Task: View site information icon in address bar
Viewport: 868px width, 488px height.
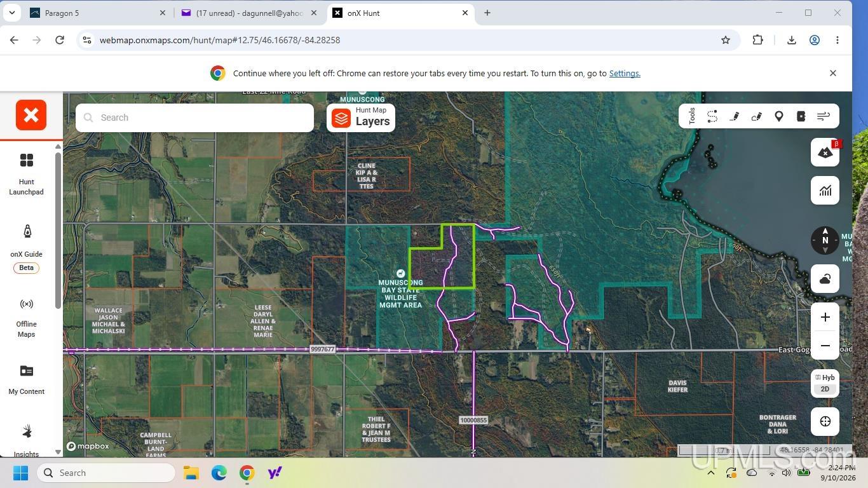Action: point(87,40)
